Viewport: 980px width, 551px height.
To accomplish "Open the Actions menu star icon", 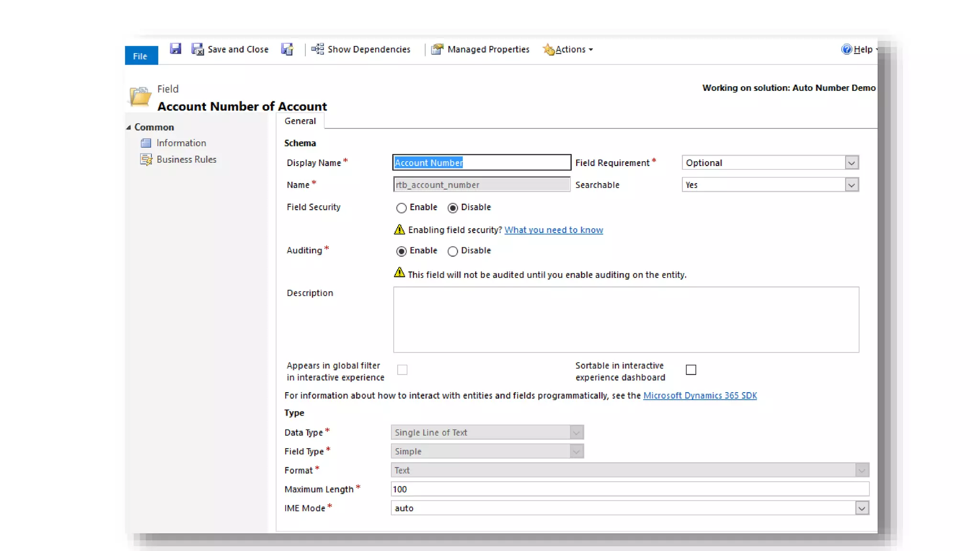I will 548,49.
